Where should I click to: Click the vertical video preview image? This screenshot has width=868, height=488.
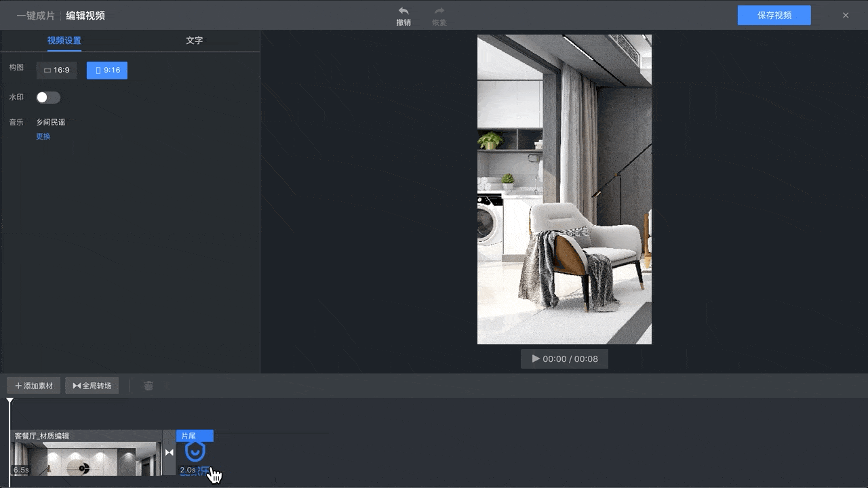564,190
